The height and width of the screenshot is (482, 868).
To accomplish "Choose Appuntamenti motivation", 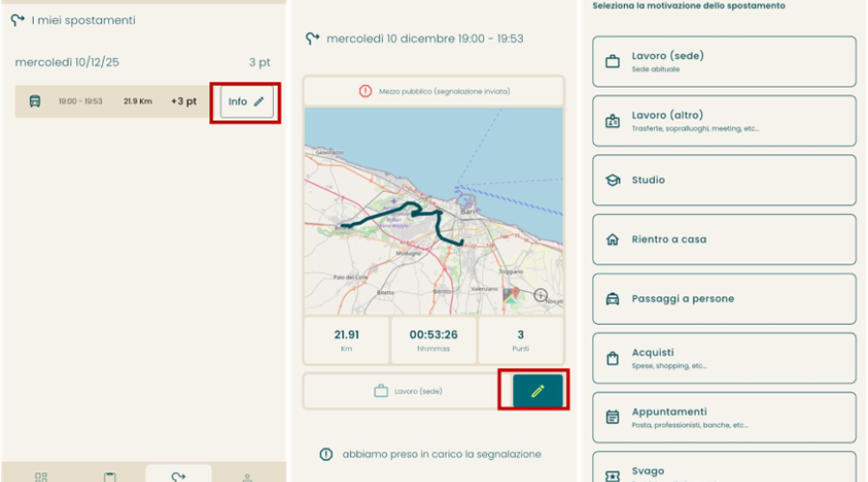I will 724,417.
